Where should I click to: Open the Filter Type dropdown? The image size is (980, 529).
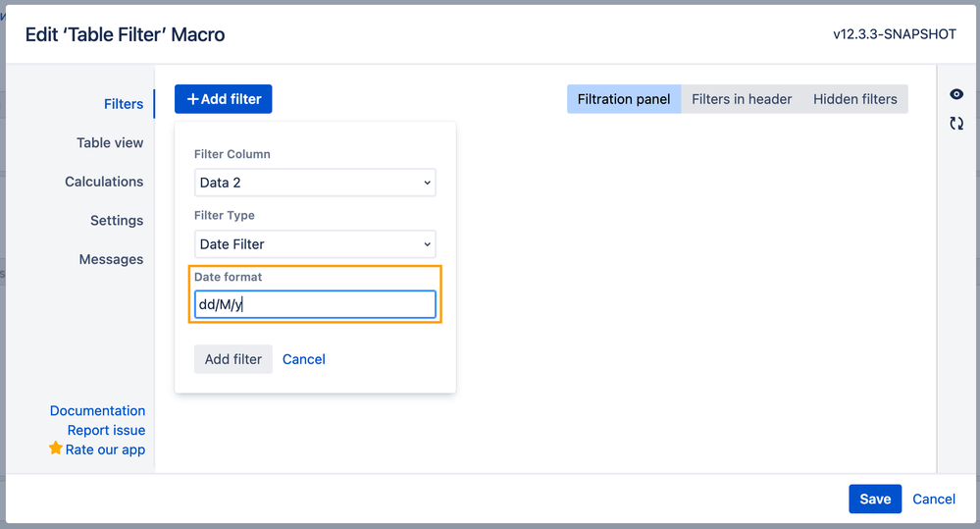pos(315,243)
